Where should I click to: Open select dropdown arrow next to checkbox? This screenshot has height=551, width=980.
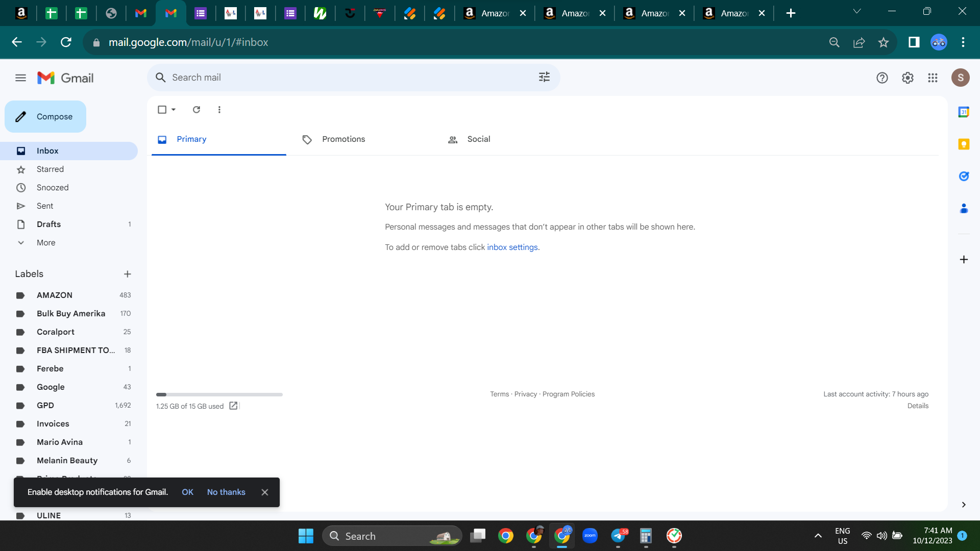coord(174,110)
